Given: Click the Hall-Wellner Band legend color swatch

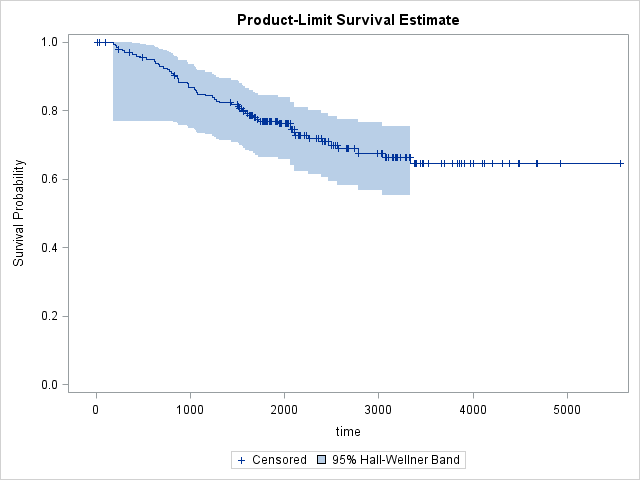Looking at the screenshot, I should (x=322, y=460).
